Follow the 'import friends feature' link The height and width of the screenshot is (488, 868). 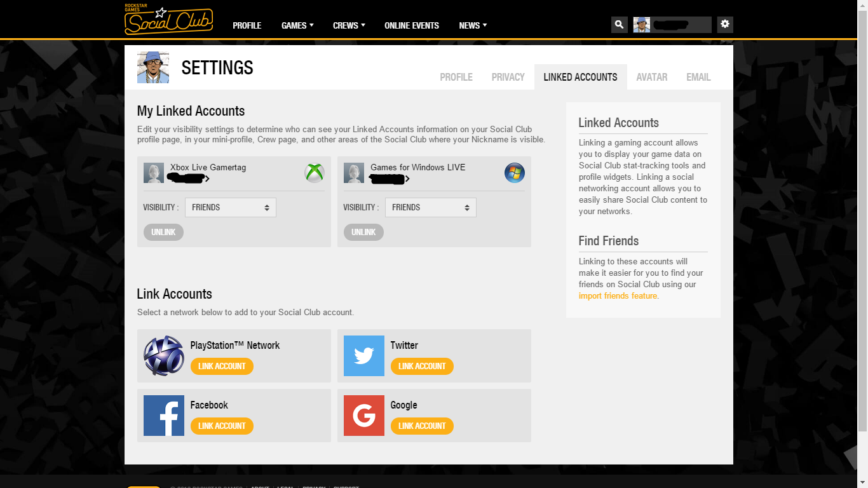618,295
